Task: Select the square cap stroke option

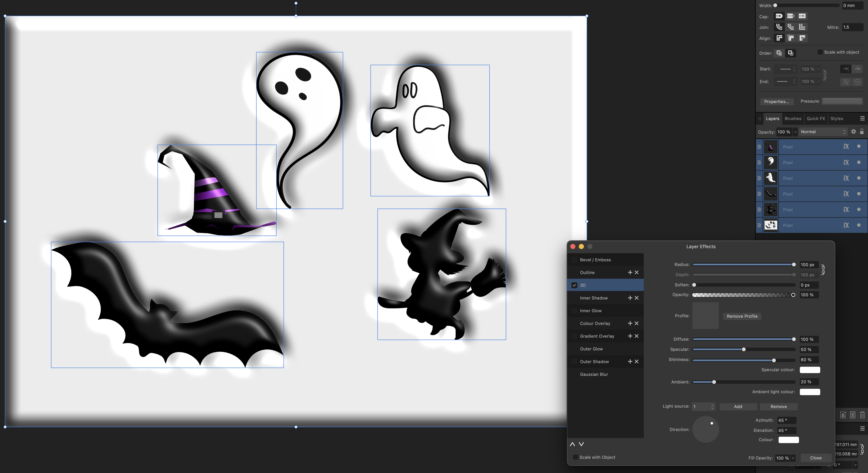Action: 802,16
